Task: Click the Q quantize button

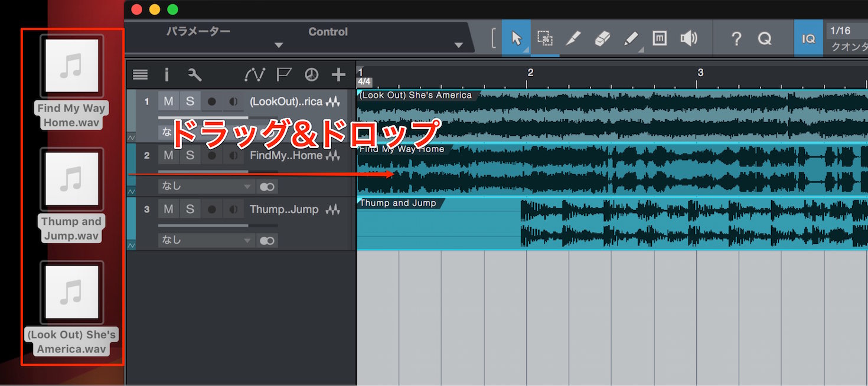Action: tap(765, 39)
